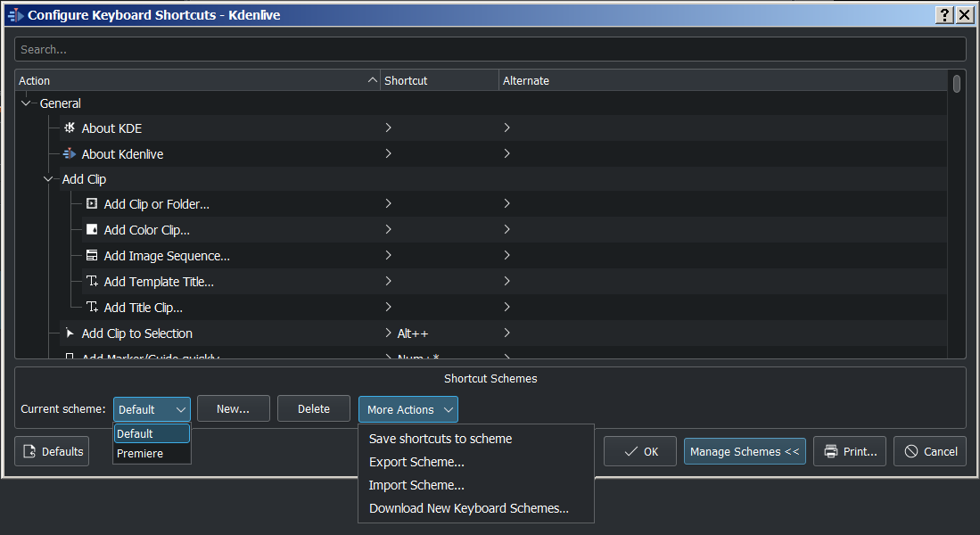Click the New... scheme button
This screenshot has height=535, width=980.
click(x=233, y=408)
